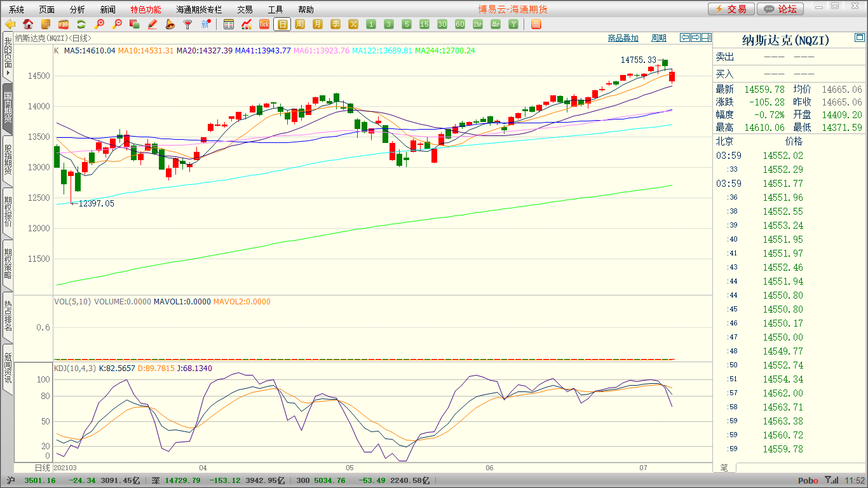The height and width of the screenshot is (488, 868).
Task: Open the 交易 menu in menu bar
Action: pyautogui.click(x=245, y=10)
